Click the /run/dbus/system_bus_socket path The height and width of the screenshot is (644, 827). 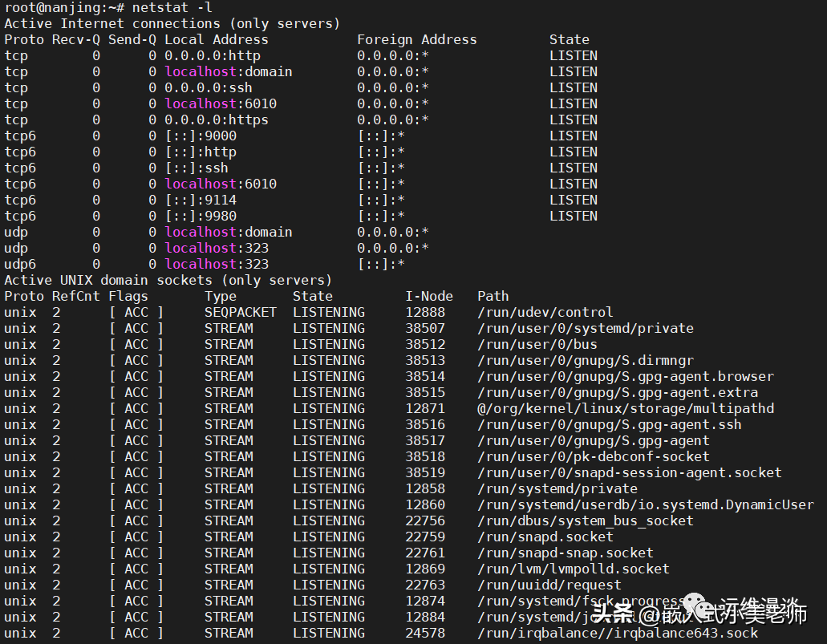[585, 520]
